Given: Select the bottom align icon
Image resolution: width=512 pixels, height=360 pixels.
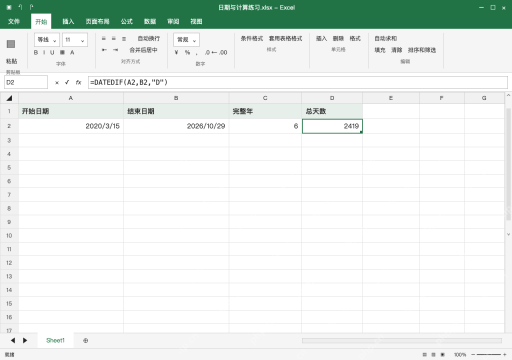Looking at the screenshot, I should tap(124, 39).
